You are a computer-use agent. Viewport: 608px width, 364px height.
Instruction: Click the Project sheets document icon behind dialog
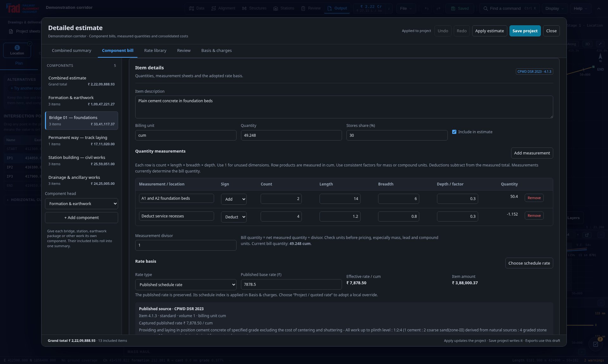[11, 31]
